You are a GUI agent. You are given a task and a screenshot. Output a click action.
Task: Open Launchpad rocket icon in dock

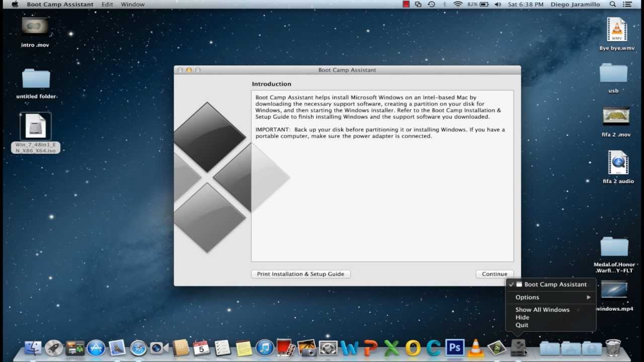click(x=54, y=348)
